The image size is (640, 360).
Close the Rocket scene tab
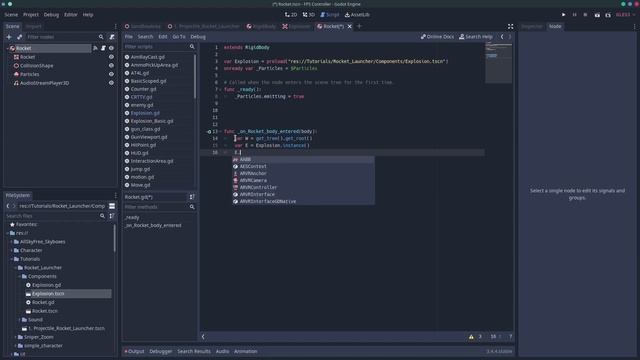point(350,27)
